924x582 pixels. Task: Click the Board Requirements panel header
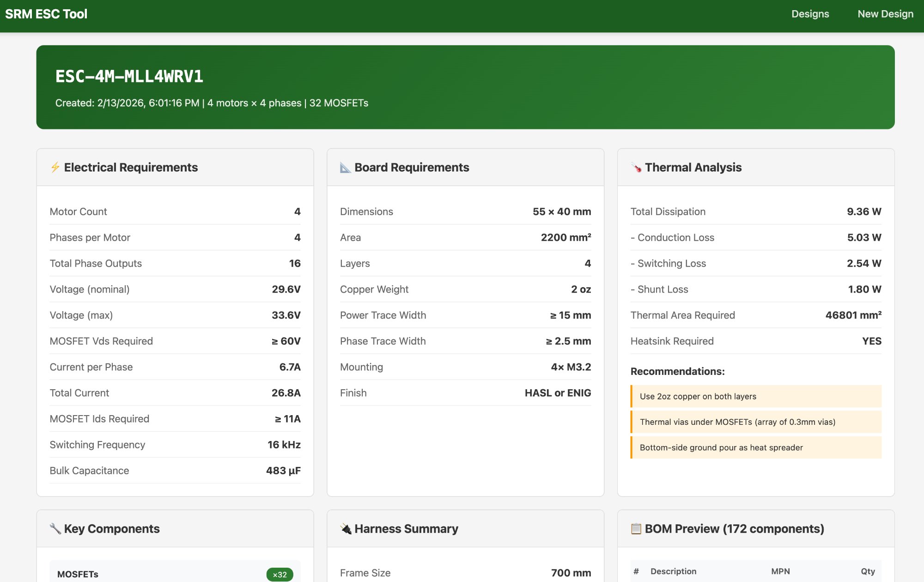pyautogui.click(x=411, y=167)
